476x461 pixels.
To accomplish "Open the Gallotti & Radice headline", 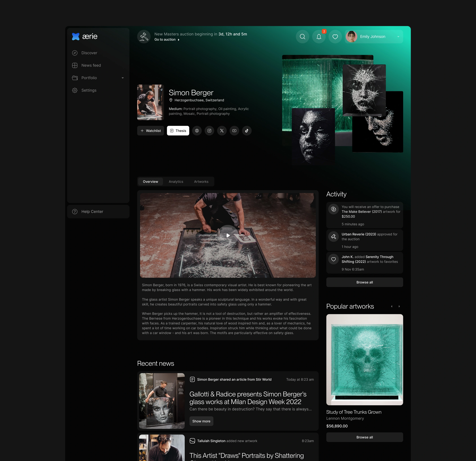I will coord(248,398).
